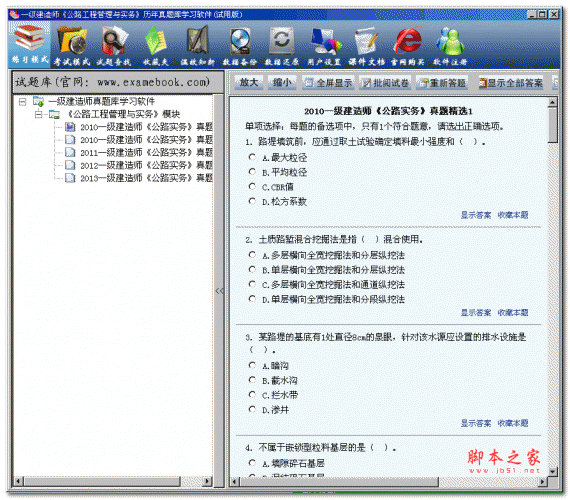This screenshot has height=500, width=570.
Task: Click the 放大 zoom-in button
Action: pos(249,83)
